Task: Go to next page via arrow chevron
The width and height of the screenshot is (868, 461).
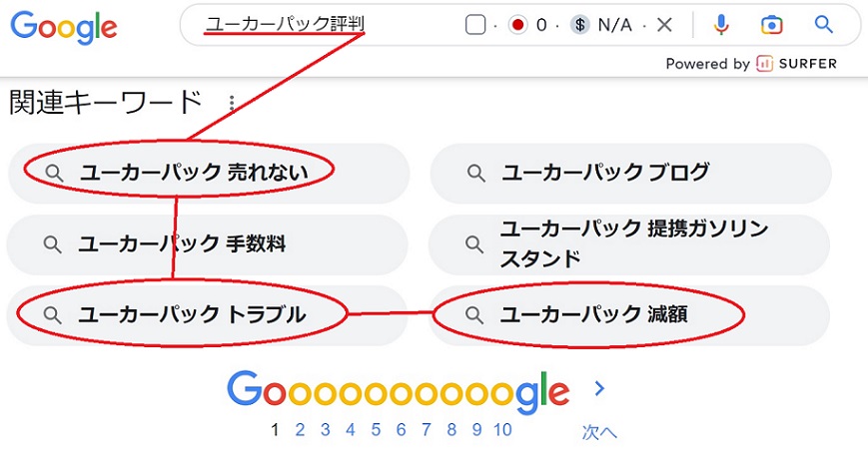Action: [x=599, y=388]
